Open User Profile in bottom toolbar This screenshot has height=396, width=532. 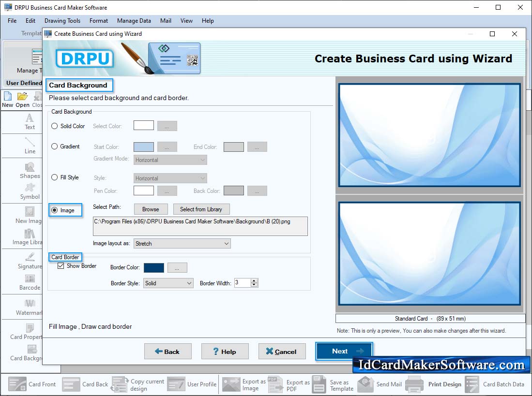coord(192,384)
